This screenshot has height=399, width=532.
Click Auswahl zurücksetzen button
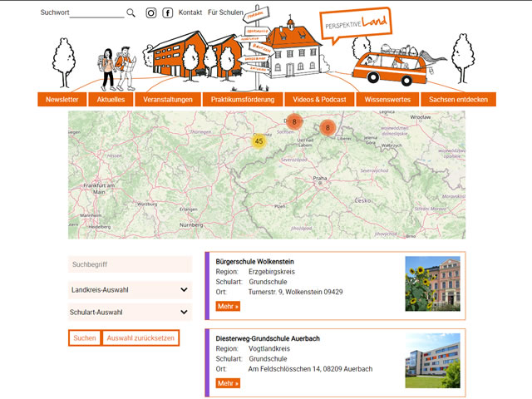[140, 338]
